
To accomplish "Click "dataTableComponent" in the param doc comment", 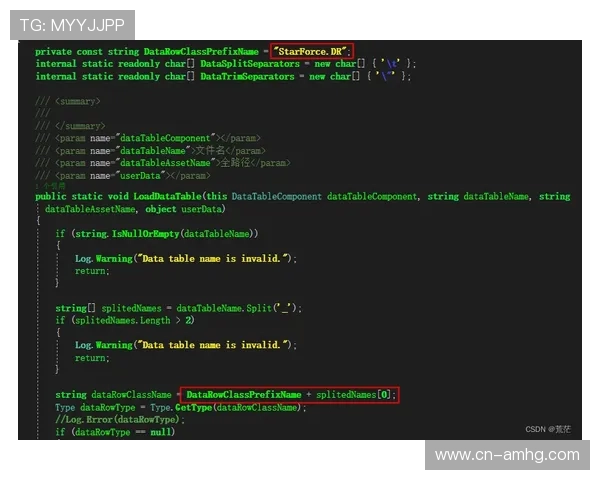I will 165,138.
